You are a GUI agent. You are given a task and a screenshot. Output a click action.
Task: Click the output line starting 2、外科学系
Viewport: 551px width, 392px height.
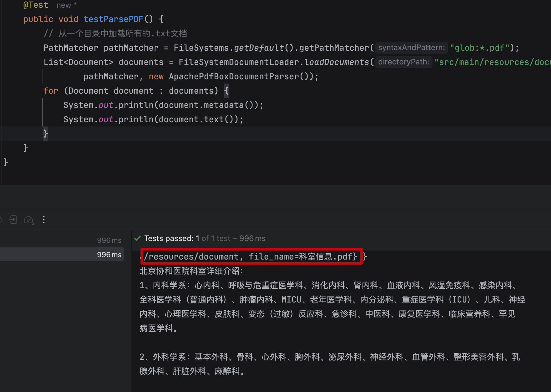pyautogui.click(x=330, y=357)
